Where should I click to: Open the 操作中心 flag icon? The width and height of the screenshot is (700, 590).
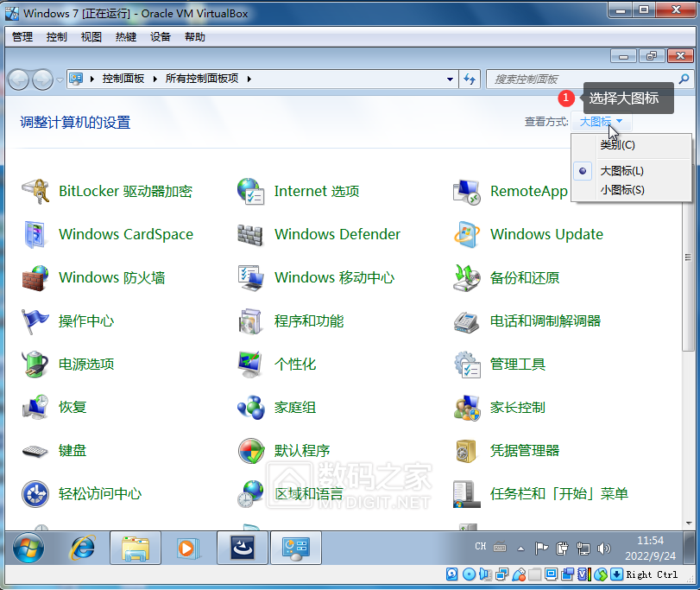35,321
